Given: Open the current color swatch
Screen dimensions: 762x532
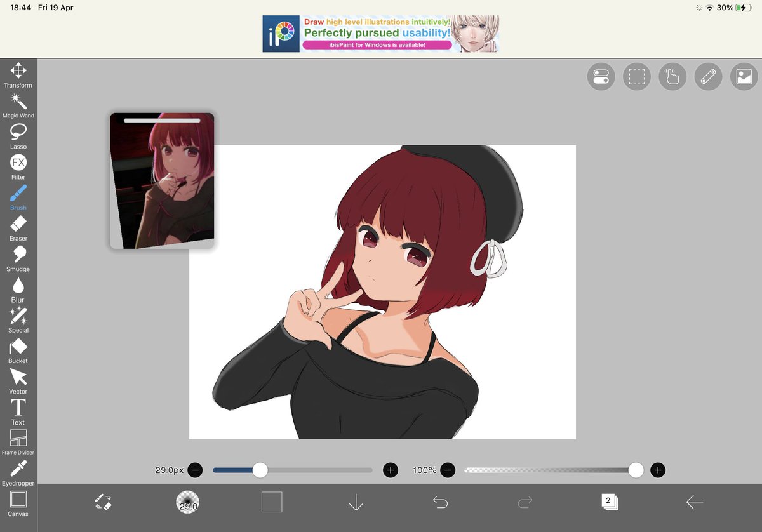Looking at the screenshot, I should 272,502.
